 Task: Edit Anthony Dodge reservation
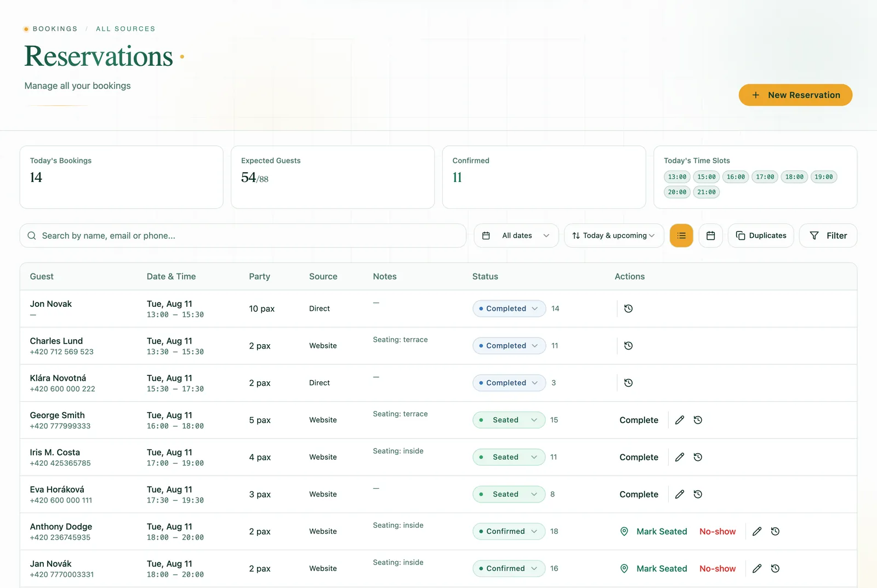pyautogui.click(x=757, y=532)
